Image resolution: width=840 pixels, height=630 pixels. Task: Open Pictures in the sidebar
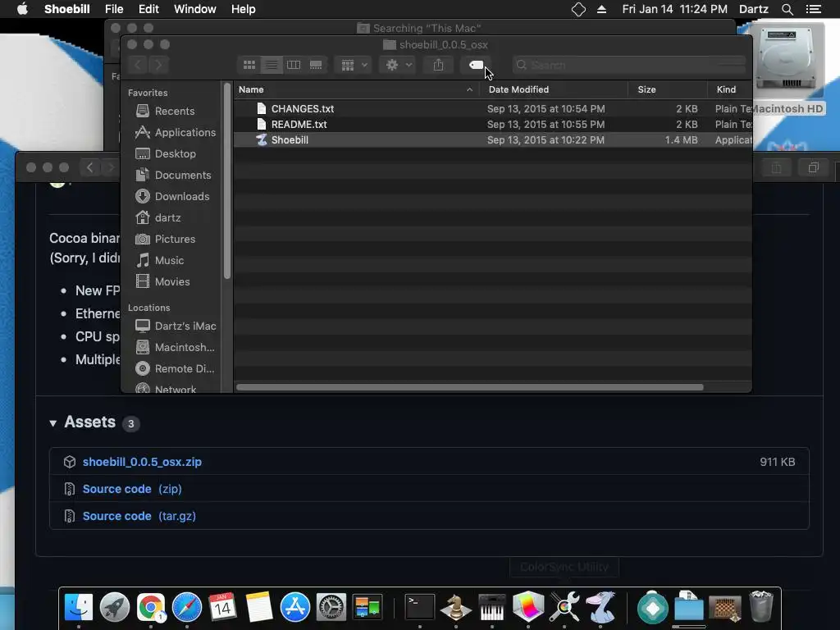coord(165,239)
